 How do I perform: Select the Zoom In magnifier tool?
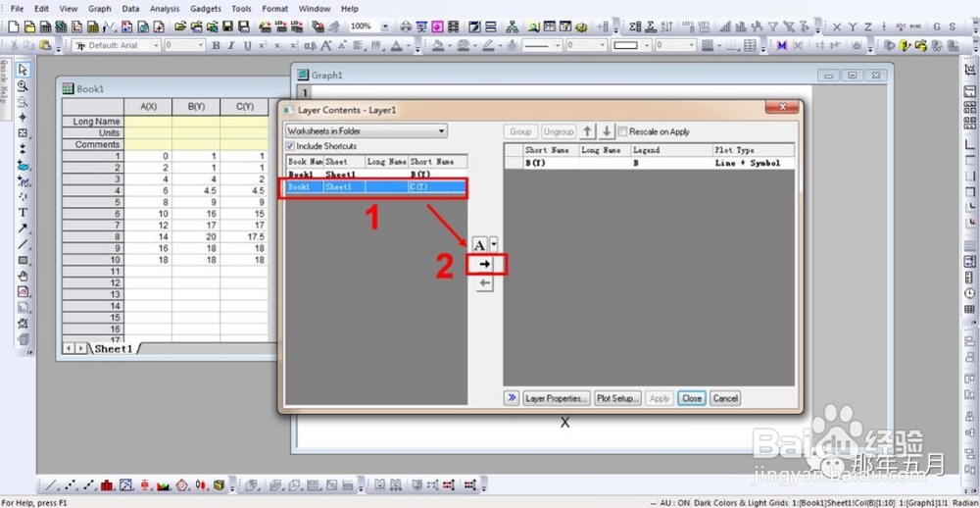[x=24, y=85]
